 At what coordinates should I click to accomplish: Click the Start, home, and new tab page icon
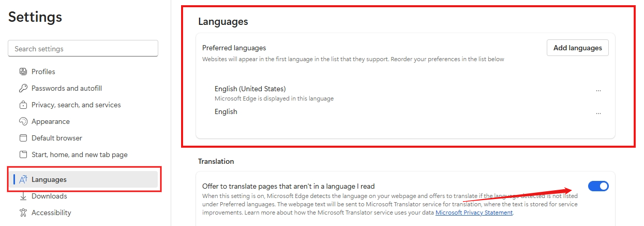[x=23, y=154]
